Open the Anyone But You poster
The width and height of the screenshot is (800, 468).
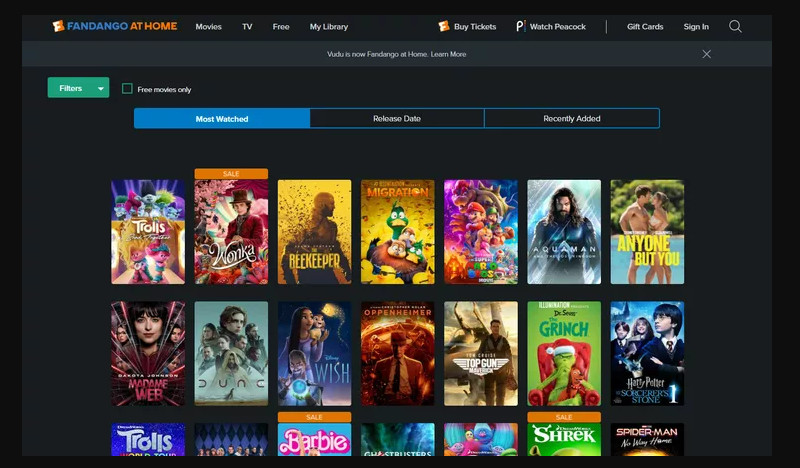tap(647, 232)
